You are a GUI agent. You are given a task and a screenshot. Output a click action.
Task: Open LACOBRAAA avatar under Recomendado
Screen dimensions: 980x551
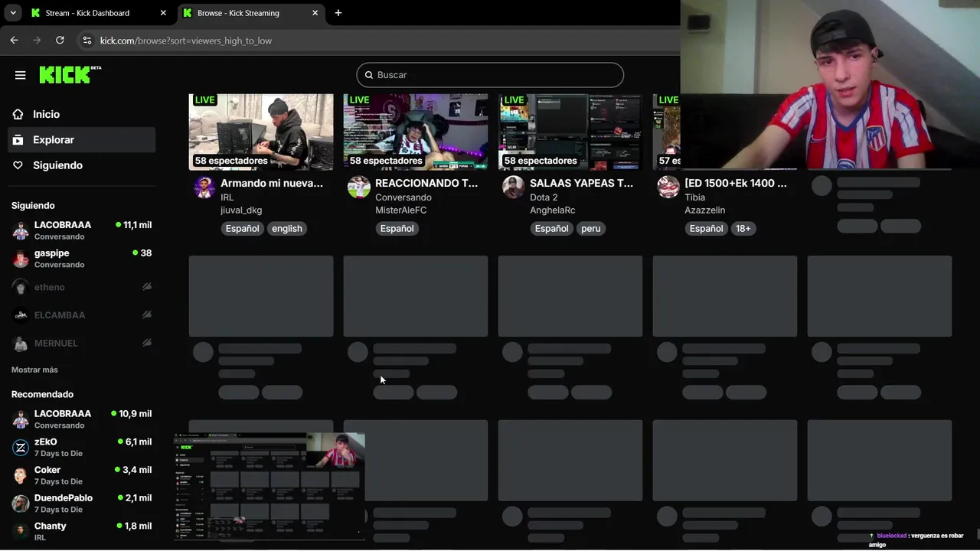[21, 419]
